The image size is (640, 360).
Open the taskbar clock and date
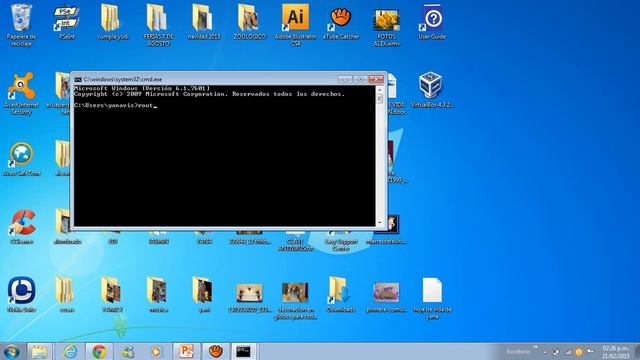coord(616,352)
